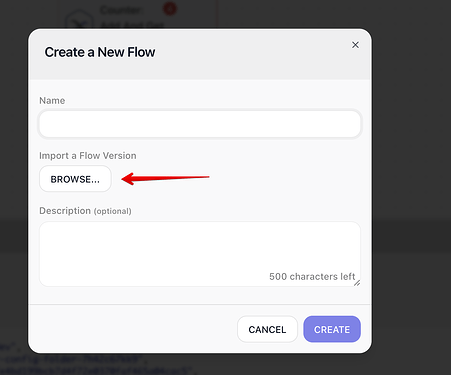Click the dimmed Counter label in background
Viewport: 451px width, 375px height.
(x=121, y=10)
